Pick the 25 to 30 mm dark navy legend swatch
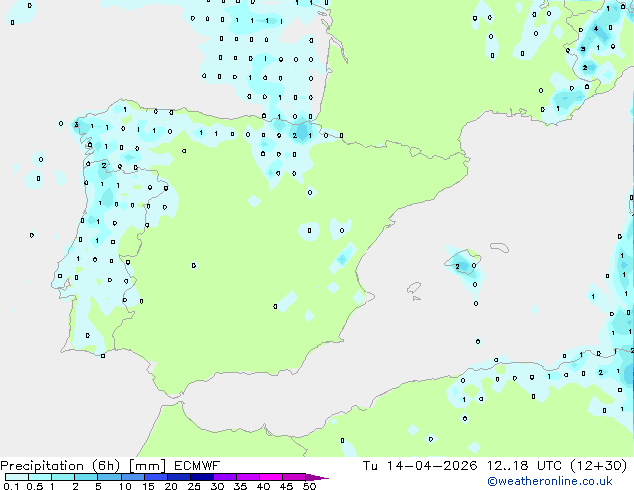Viewport: 634px width, 490px height. pos(202,477)
